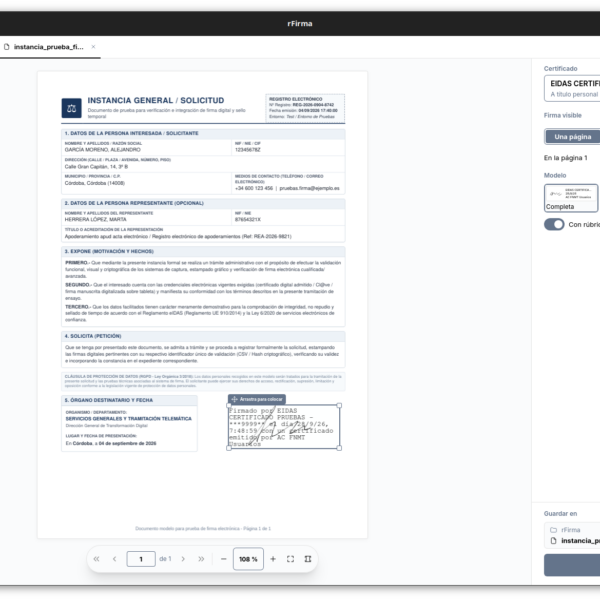Screen dimensions: 600x600
Task: Click 'Córdoba, Córdoba (14008)' text
Action: click(x=95, y=183)
